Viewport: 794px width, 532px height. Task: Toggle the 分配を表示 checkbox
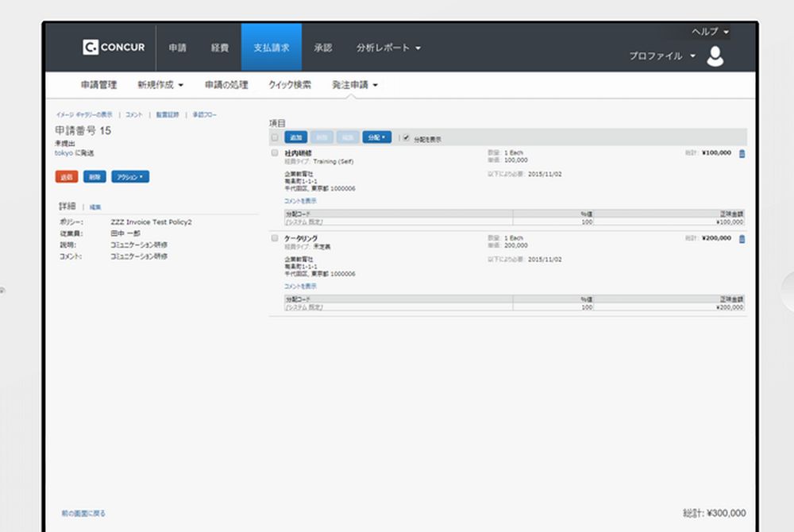coord(407,138)
